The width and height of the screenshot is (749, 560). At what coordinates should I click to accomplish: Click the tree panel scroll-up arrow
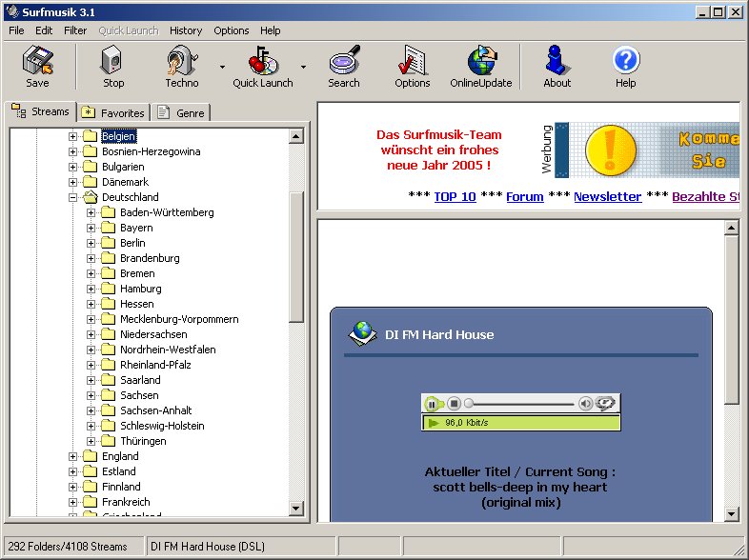pos(296,136)
